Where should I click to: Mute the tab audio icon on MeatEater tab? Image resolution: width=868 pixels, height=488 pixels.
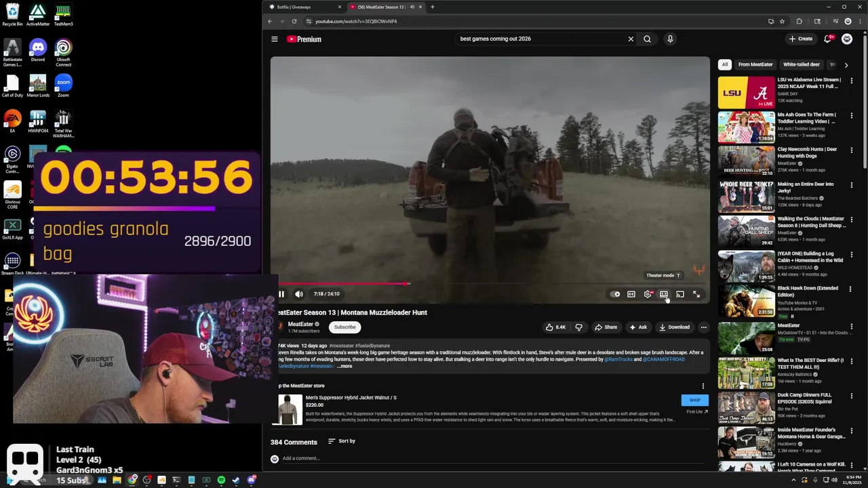point(412,7)
